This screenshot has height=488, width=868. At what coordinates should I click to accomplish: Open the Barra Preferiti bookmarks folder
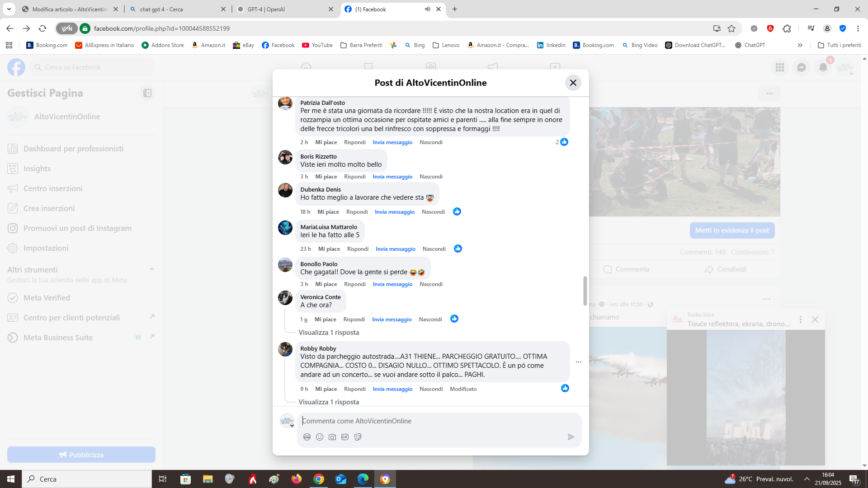pyautogui.click(x=361, y=45)
